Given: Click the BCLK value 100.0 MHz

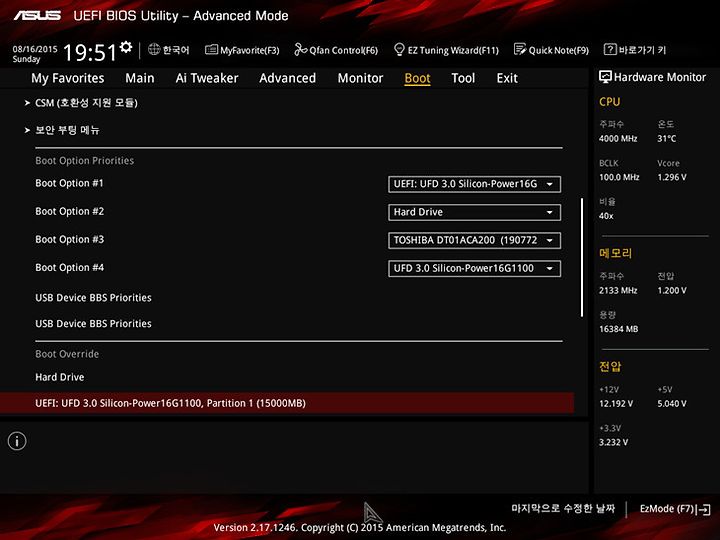Looking at the screenshot, I should pos(619,177).
